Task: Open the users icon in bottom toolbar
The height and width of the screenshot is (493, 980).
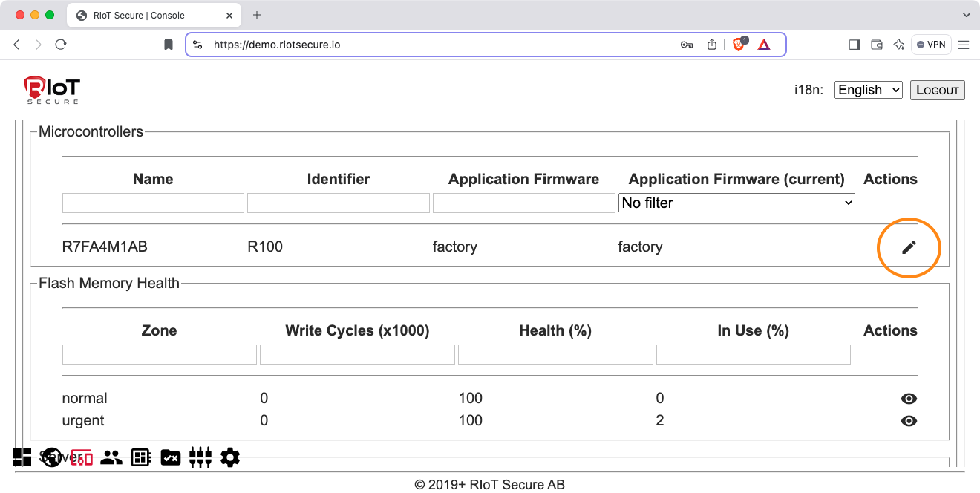Action: pyautogui.click(x=111, y=458)
